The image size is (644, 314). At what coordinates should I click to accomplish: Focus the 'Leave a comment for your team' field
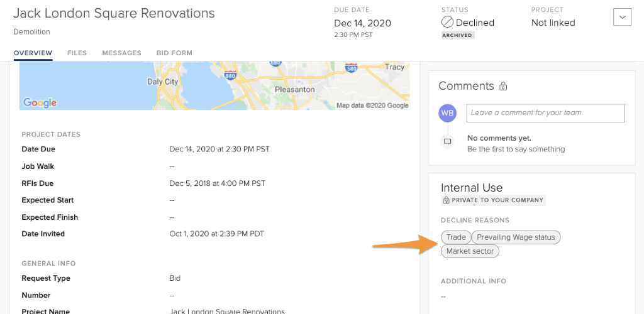point(545,113)
